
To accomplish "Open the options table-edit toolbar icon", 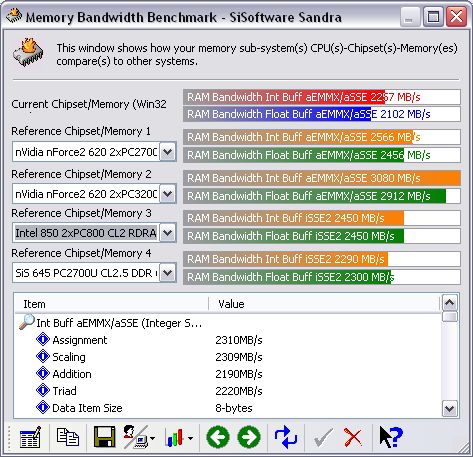I will tap(30, 437).
